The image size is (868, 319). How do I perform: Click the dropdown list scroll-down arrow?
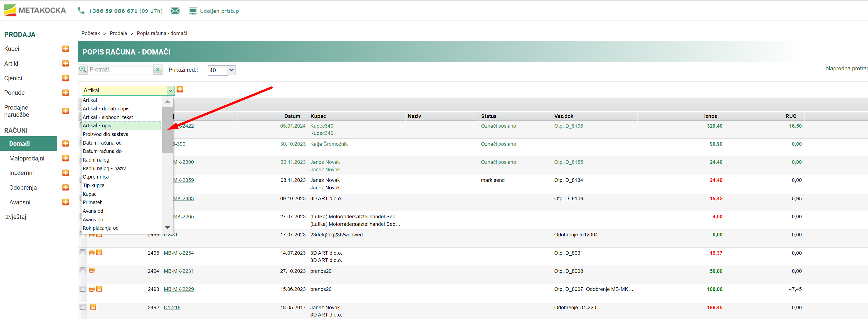pyautogui.click(x=167, y=228)
